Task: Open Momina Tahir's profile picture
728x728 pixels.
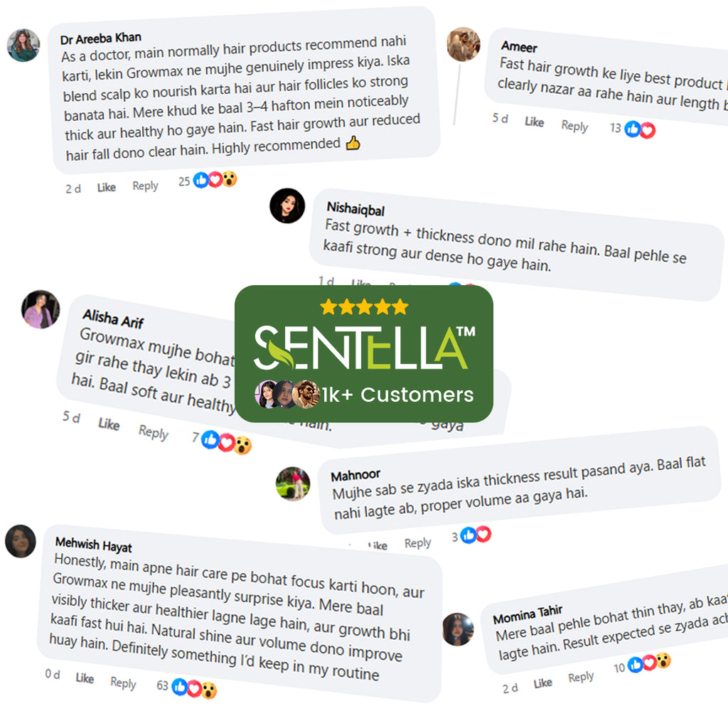Action: 458,629
